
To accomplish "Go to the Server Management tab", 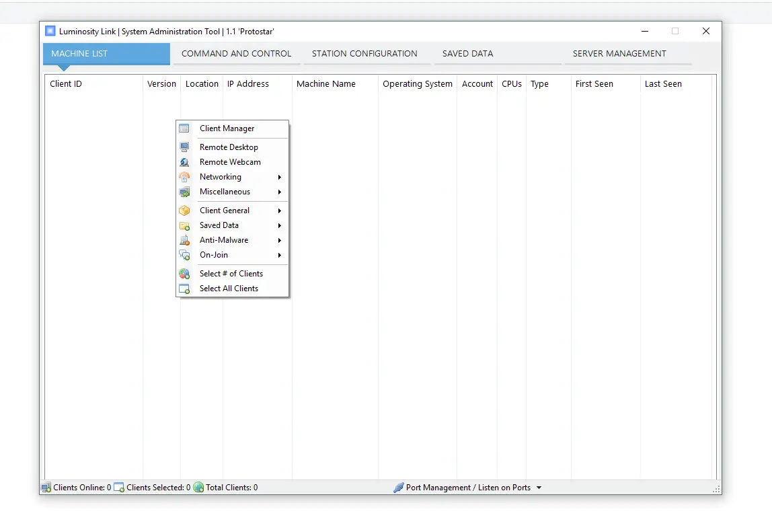I will click(619, 54).
